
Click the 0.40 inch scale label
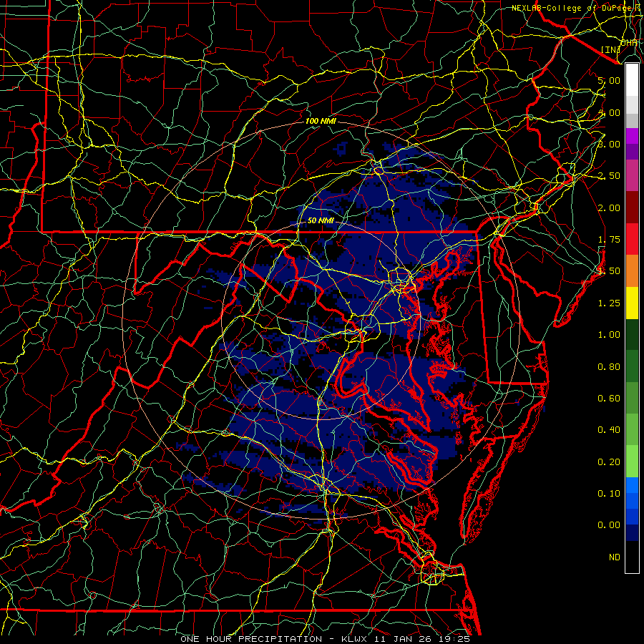pyautogui.click(x=609, y=430)
